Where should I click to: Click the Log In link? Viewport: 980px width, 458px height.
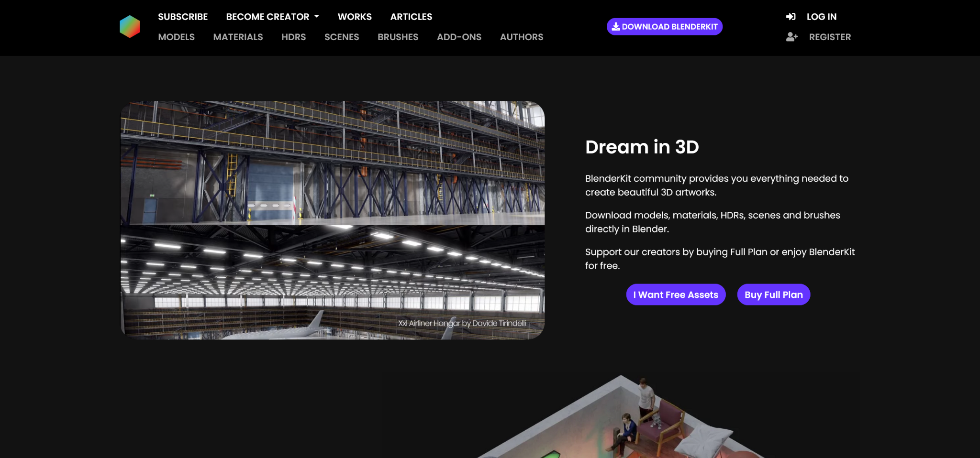[x=822, y=17]
